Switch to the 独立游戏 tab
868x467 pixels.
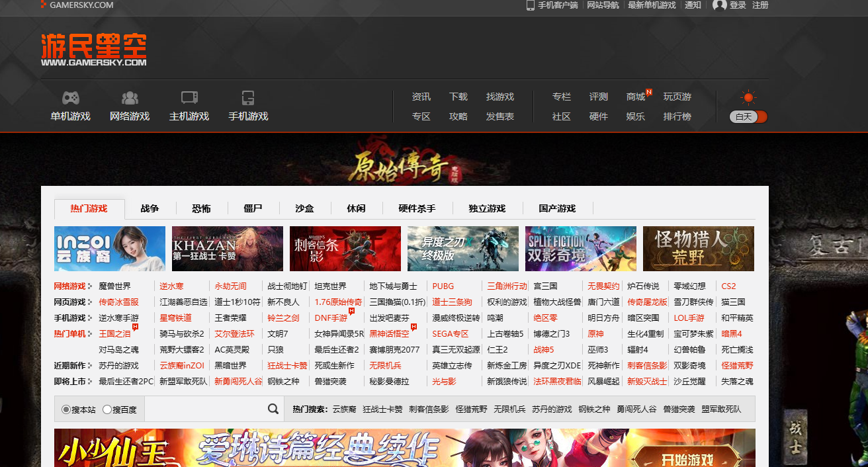[488, 208]
